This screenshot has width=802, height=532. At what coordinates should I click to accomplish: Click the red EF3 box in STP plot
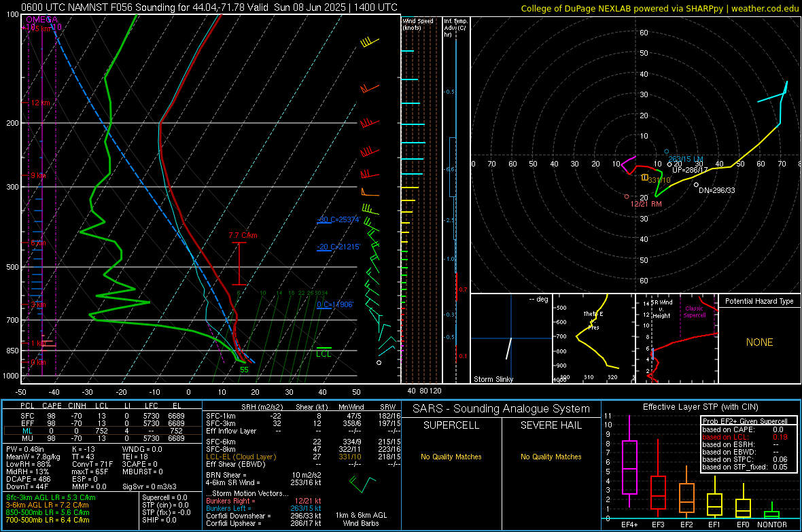tap(658, 493)
